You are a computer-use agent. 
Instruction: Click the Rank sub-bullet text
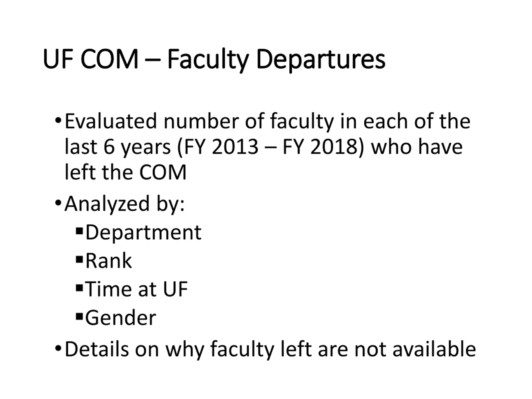(109, 261)
